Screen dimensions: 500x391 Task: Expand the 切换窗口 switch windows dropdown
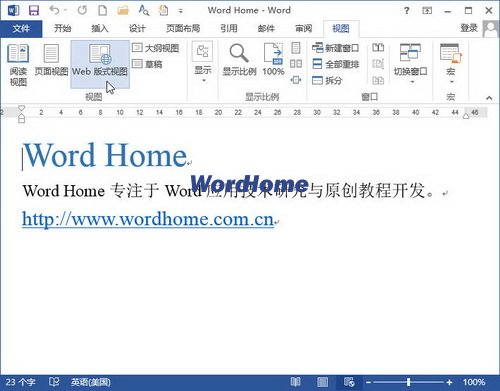pyautogui.click(x=410, y=63)
